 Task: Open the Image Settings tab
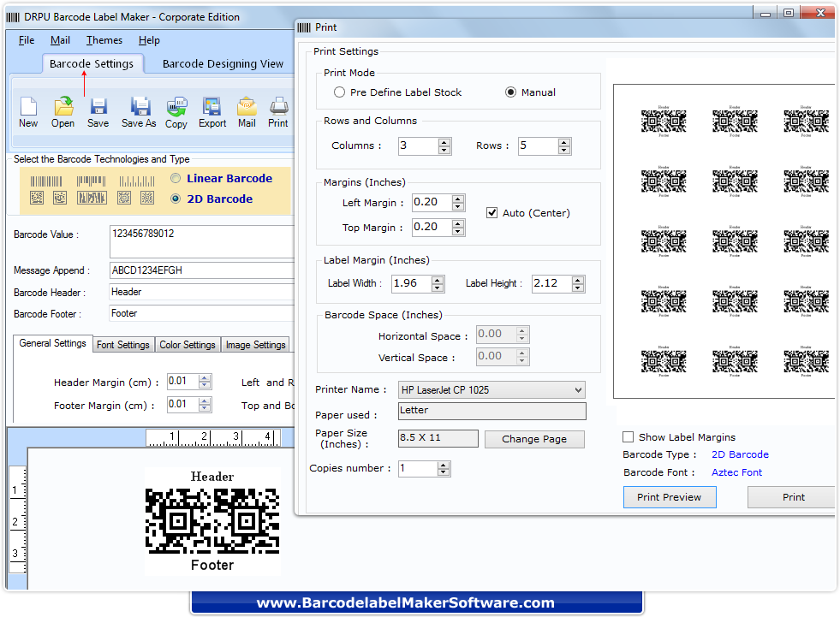pyautogui.click(x=255, y=345)
